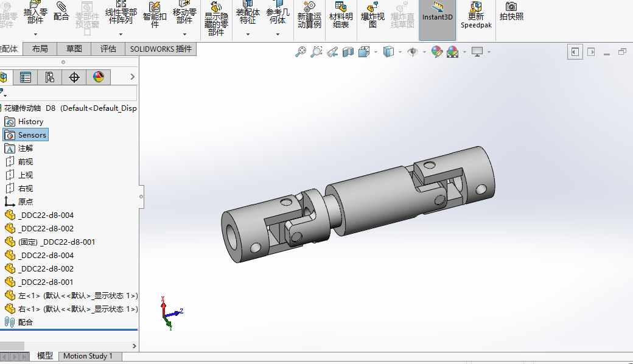Screen dimensions: 633x364
Task: Open the Mate (配合) tool
Action: tap(61, 12)
